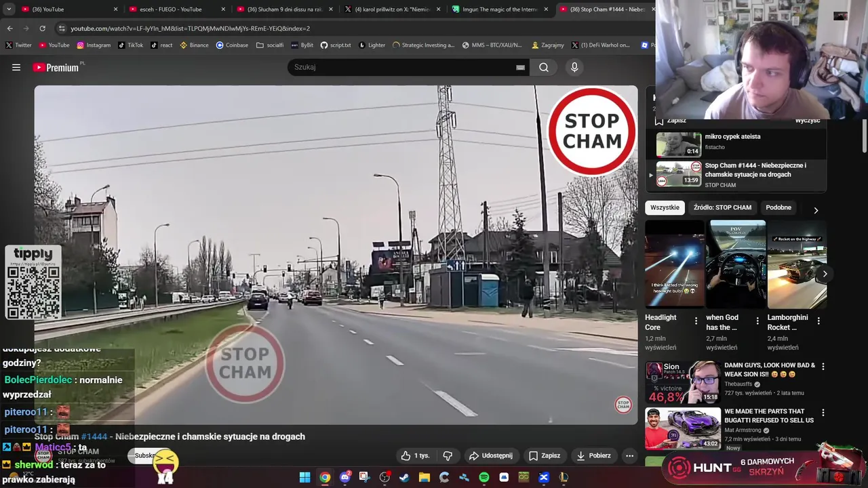The image size is (868, 488).
Task: Open the Headlight Core short
Action: pyautogui.click(x=675, y=264)
